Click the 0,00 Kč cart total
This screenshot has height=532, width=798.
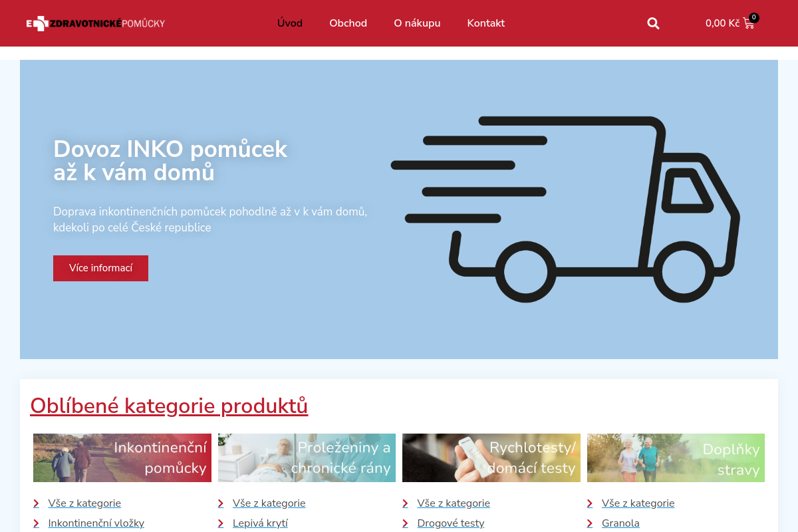(722, 23)
